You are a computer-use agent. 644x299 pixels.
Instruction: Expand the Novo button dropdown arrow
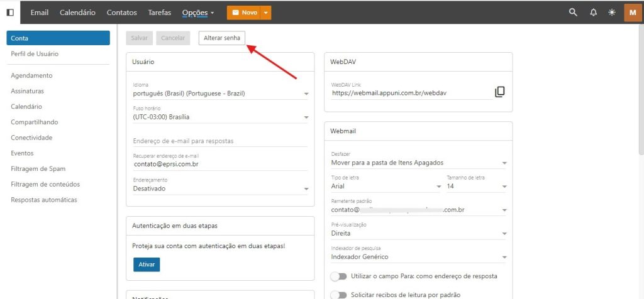pos(267,13)
